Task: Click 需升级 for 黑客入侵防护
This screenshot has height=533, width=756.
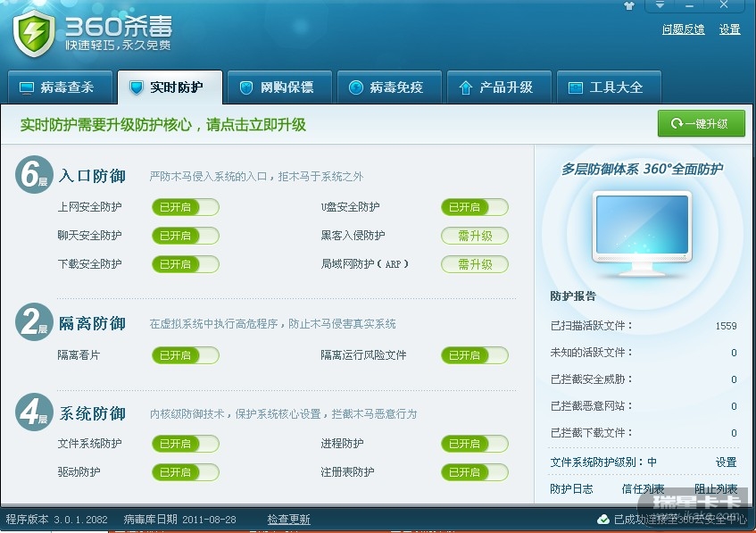Action: [x=475, y=236]
